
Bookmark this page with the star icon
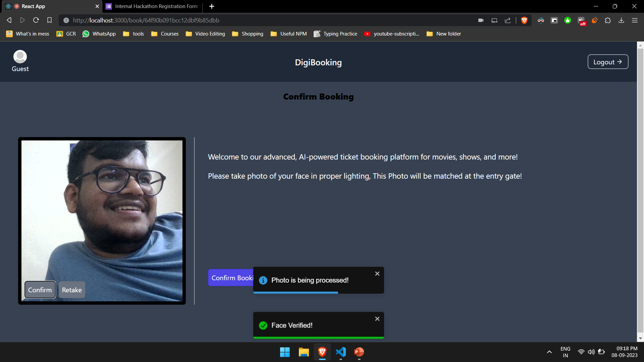tap(49, 20)
